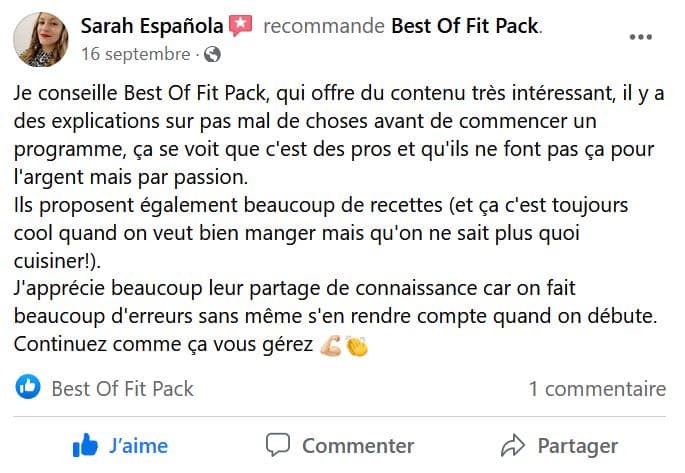This screenshot has width=685, height=473.
Task: Show the 1 commentaire thread
Action: pyautogui.click(x=597, y=388)
